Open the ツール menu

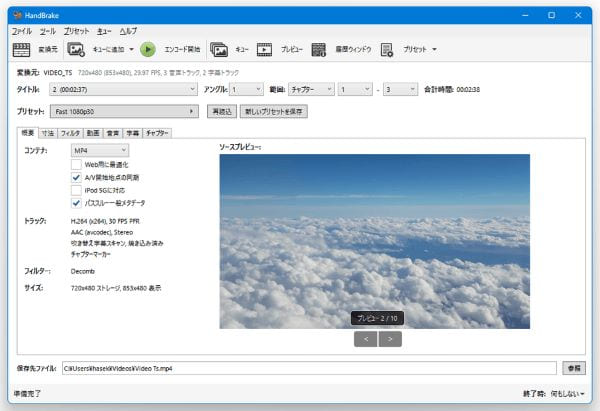48,31
